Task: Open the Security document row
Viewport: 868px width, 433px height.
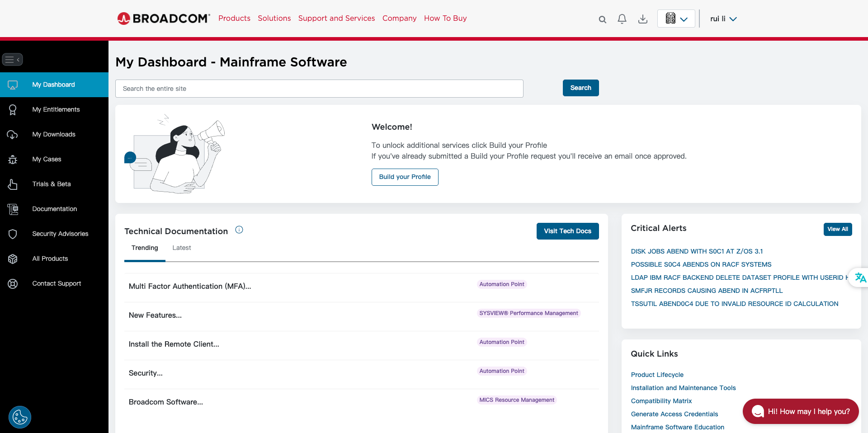Action: point(146,373)
